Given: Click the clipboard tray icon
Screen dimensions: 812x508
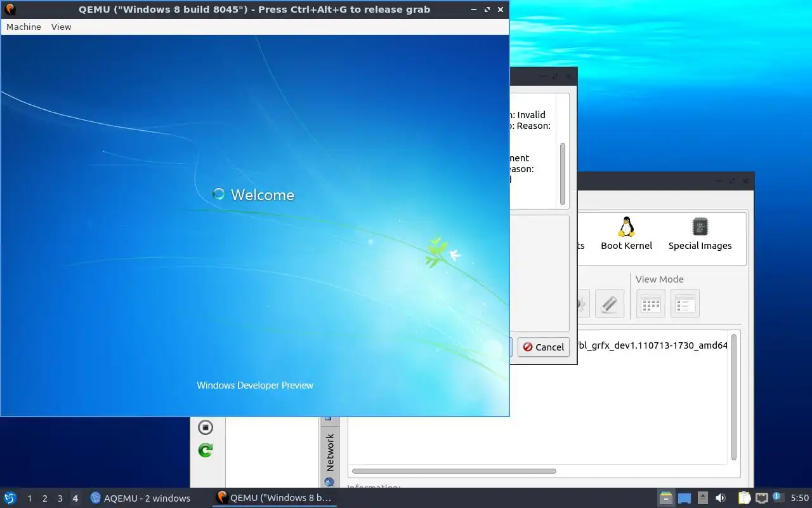Looking at the screenshot, I should point(743,498).
